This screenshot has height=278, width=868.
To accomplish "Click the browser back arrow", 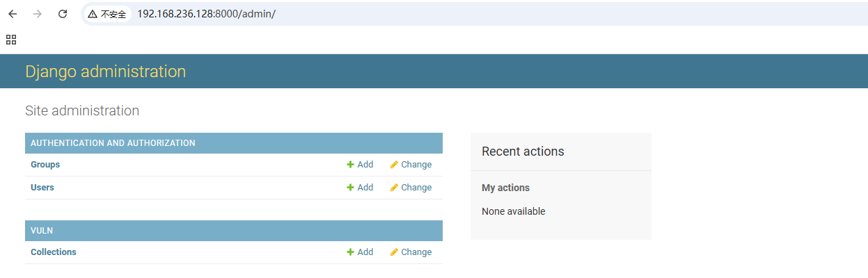I will pos(13,14).
